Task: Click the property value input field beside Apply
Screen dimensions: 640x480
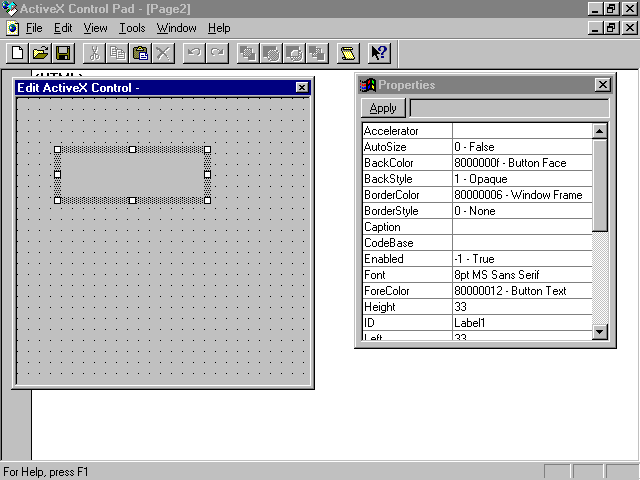Action: pyautogui.click(x=508, y=108)
